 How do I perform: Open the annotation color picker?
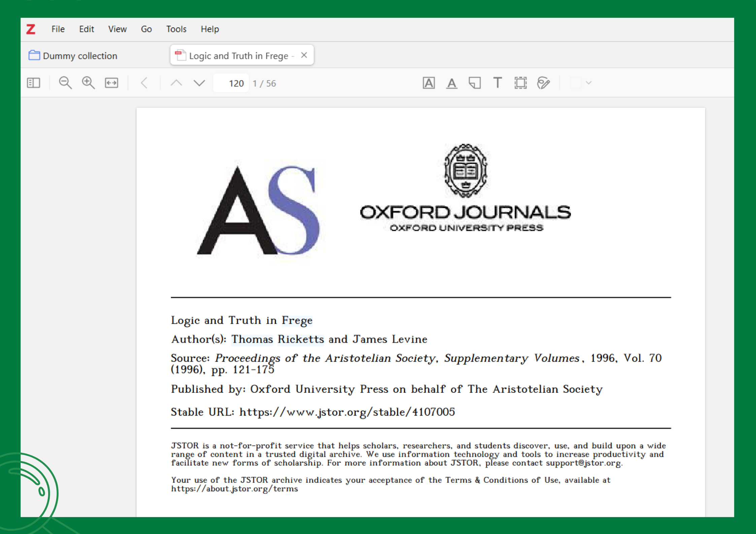coord(576,83)
